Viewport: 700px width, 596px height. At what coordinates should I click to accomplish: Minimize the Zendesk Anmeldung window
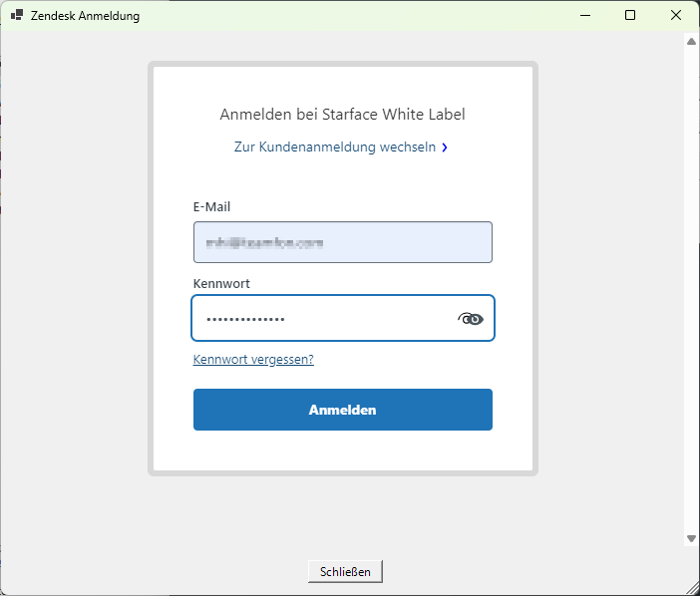585,16
